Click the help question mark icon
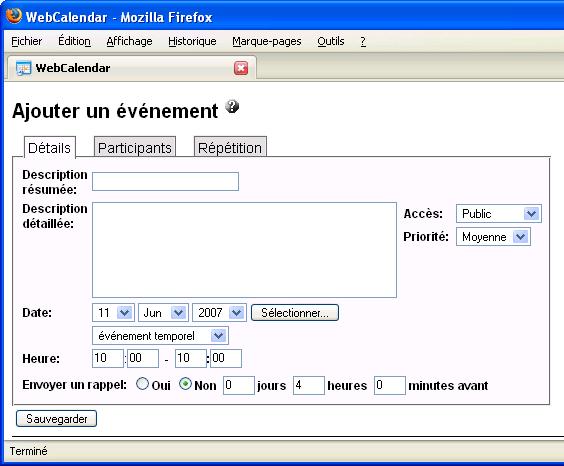Viewport: 564px width, 466px height. 232,106
